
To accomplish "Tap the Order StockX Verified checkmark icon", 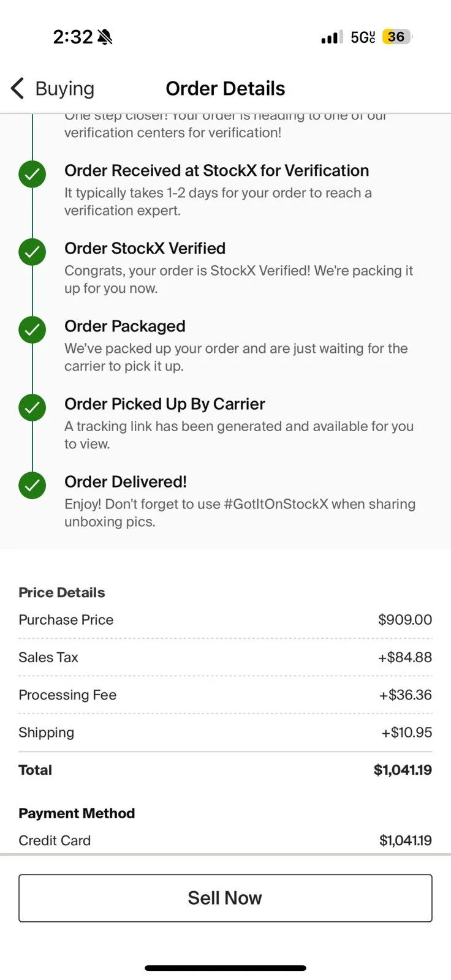I will [x=32, y=252].
